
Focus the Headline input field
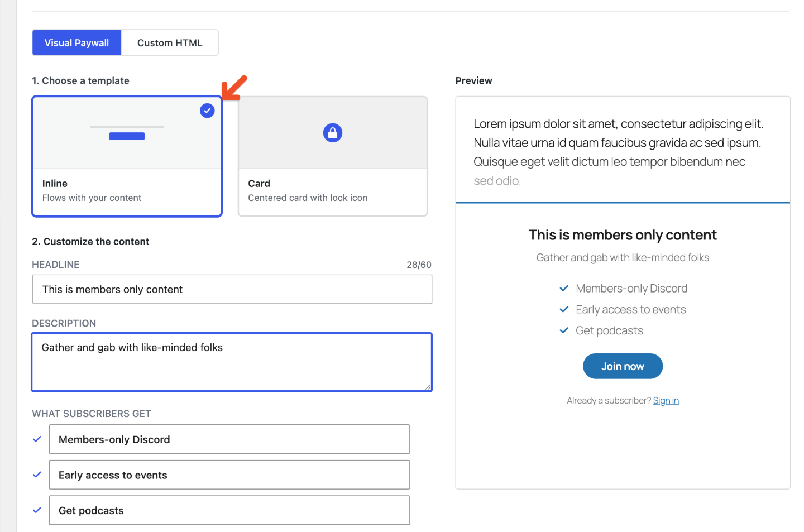pos(232,289)
